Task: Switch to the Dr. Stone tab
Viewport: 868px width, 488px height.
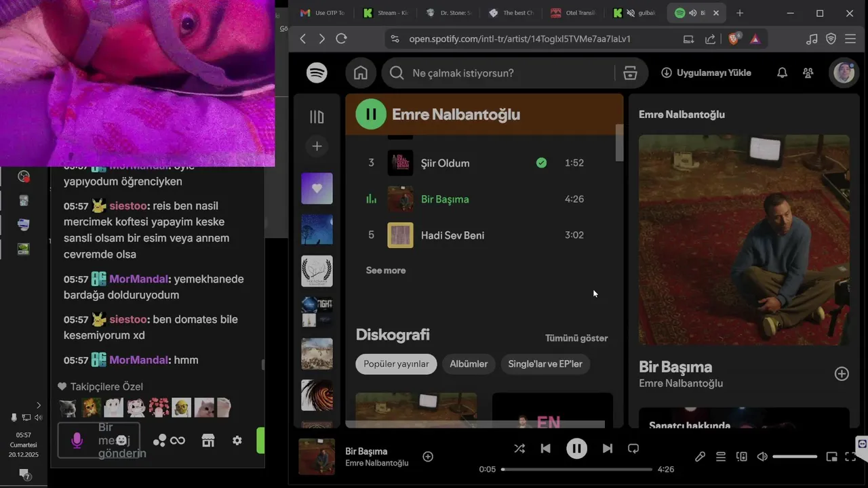Action: 448,13
